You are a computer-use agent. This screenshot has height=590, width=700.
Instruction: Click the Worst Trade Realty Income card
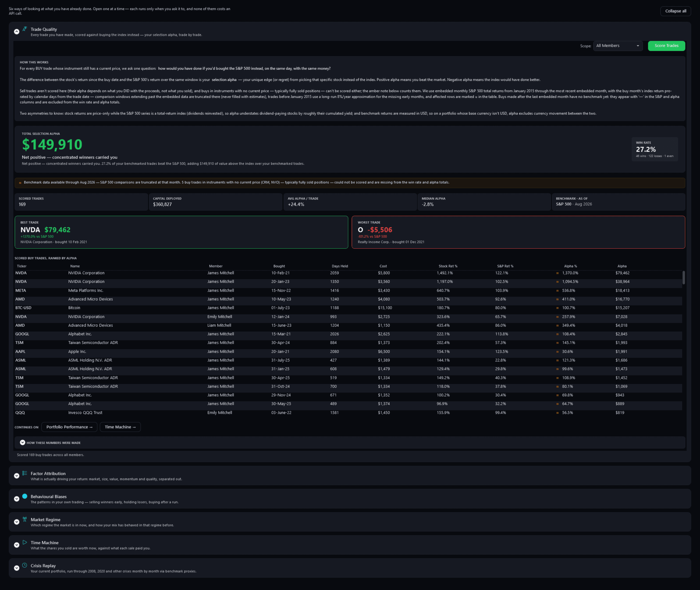tap(518, 232)
